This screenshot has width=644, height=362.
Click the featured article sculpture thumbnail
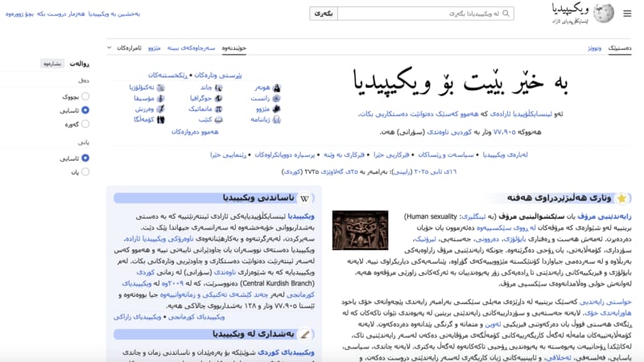click(x=360, y=231)
